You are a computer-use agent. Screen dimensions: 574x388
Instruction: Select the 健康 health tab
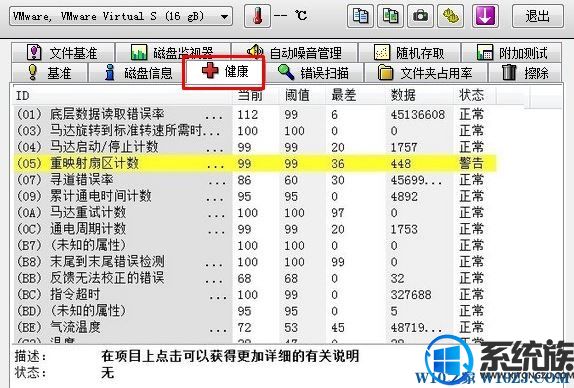coord(224,71)
